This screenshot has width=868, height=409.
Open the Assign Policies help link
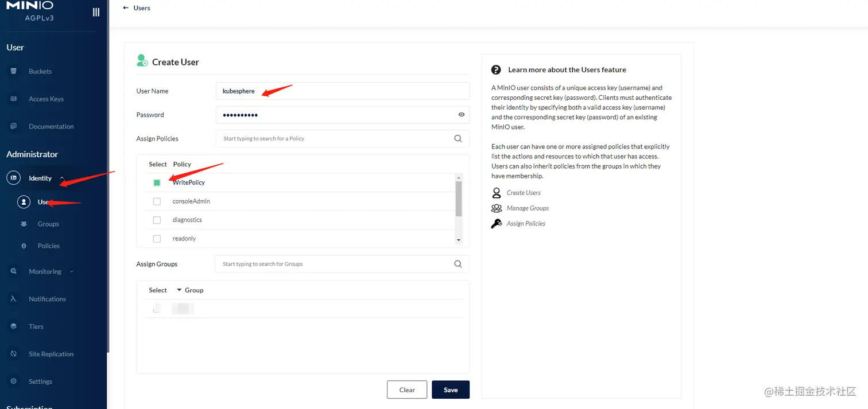pyautogui.click(x=526, y=224)
